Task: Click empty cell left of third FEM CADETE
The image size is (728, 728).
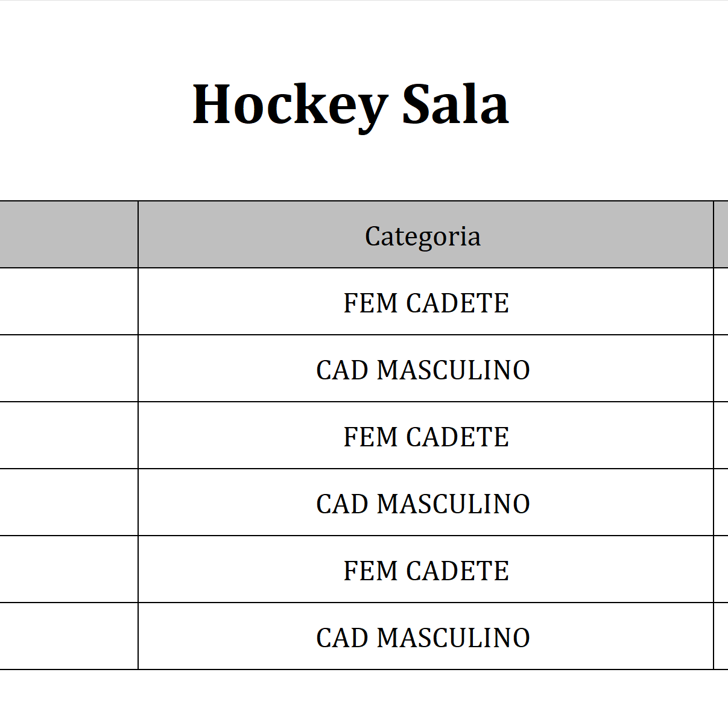Action: point(68,569)
